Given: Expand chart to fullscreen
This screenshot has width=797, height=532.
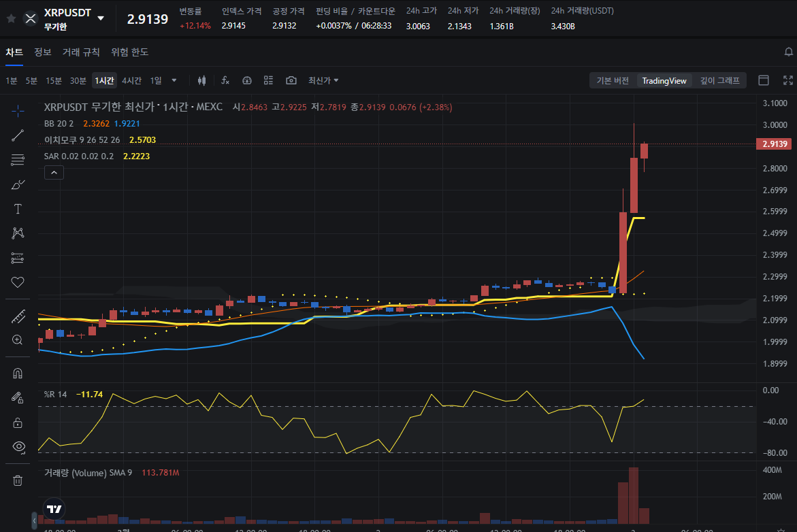Looking at the screenshot, I should point(788,80).
